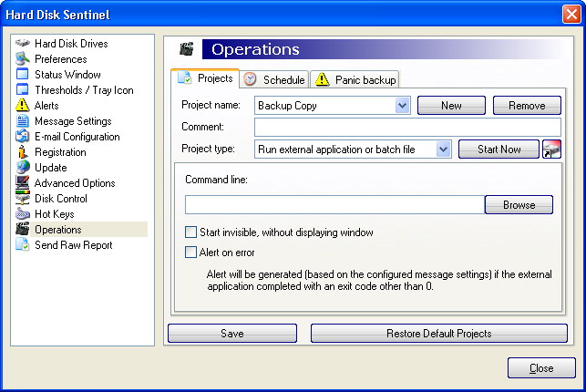Click the Operations clapperboard sidebar icon
Screen dimensions: 586x392
pyautogui.click(x=23, y=229)
